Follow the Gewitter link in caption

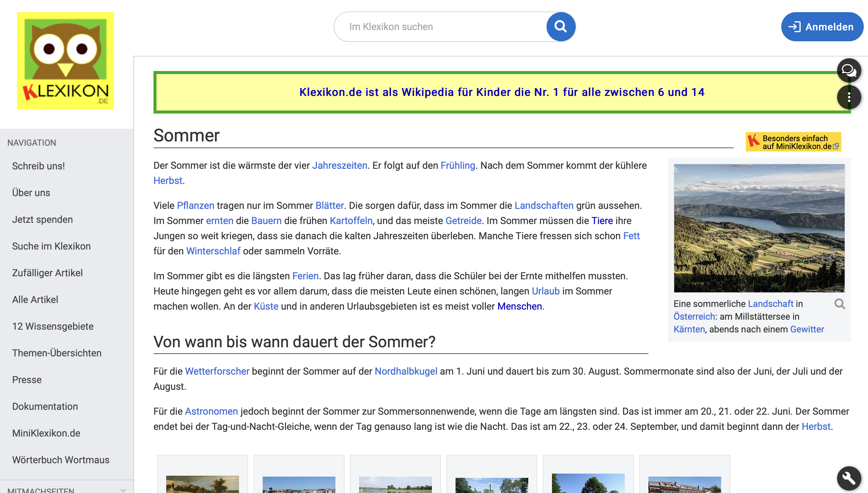(807, 329)
